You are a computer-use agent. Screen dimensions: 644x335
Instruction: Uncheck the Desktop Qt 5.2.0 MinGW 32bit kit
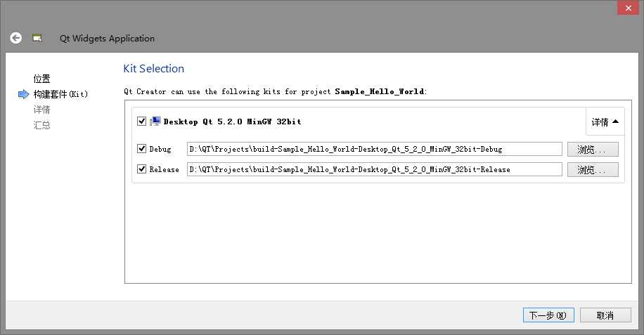[142, 121]
